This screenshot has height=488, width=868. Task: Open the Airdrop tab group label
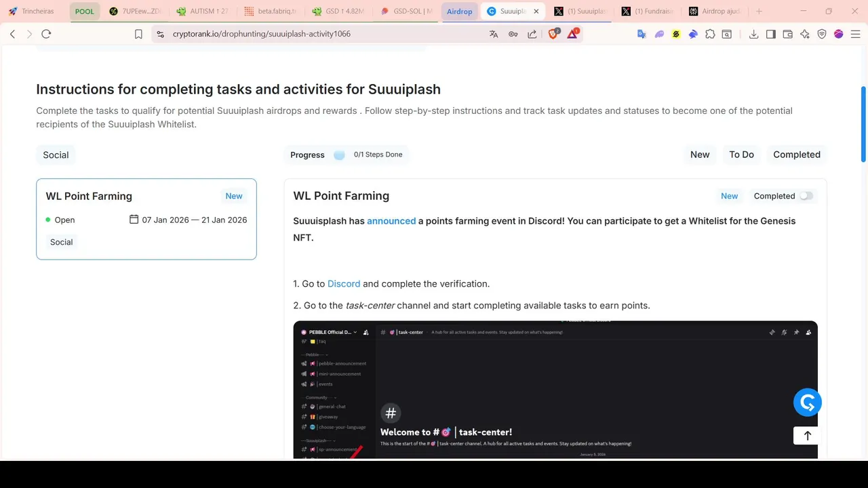pos(459,12)
